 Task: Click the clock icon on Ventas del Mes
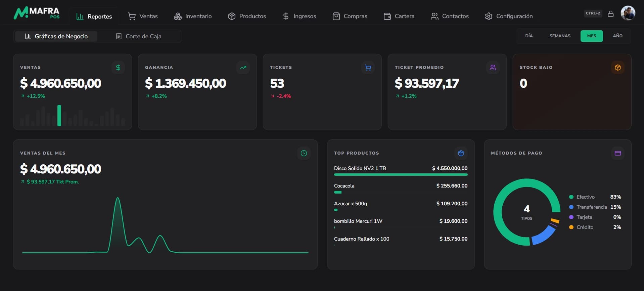point(304,153)
